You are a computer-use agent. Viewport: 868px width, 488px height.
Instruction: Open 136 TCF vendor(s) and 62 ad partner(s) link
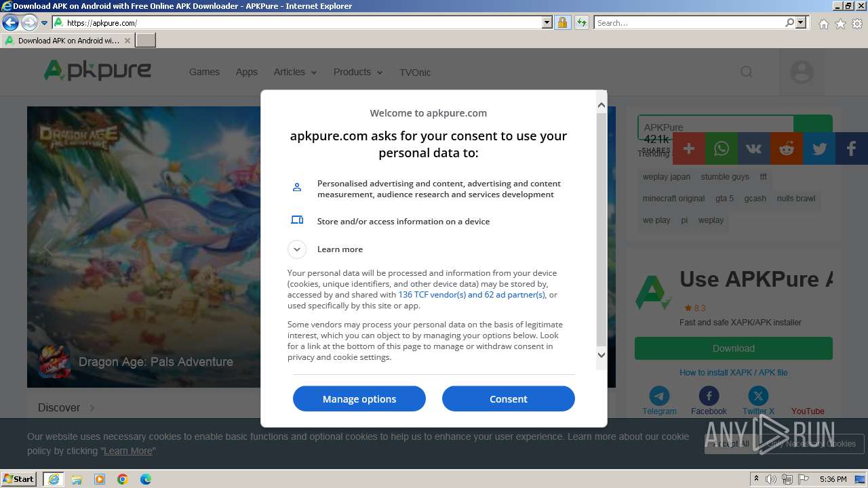click(472, 295)
